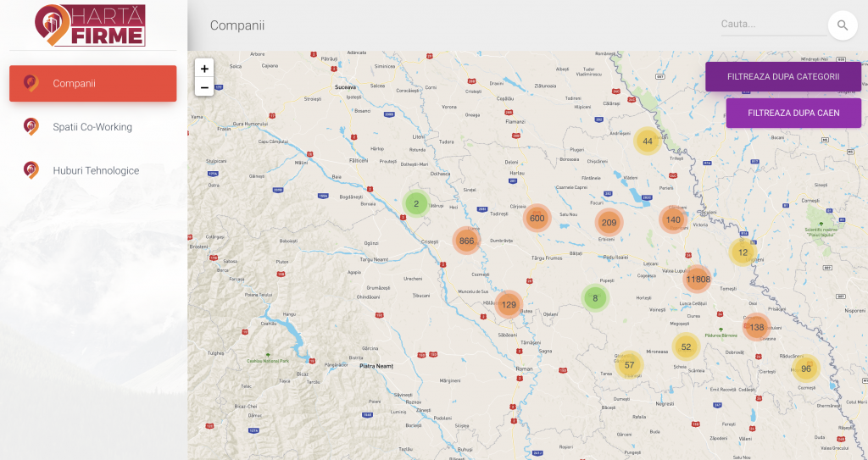Select the Companii sidebar item
The height and width of the screenshot is (460, 868).
tap(93, 83)
